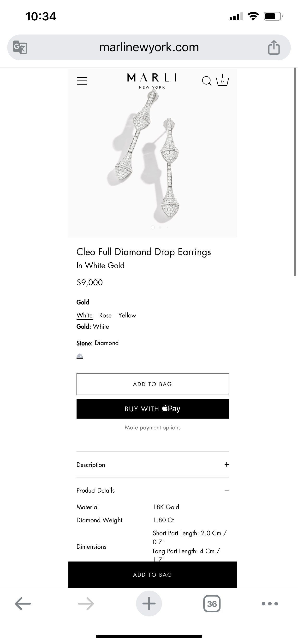Collapse the Product Details section
The width and height of the screenshot is (298, 644).
[x=153, y=490]
